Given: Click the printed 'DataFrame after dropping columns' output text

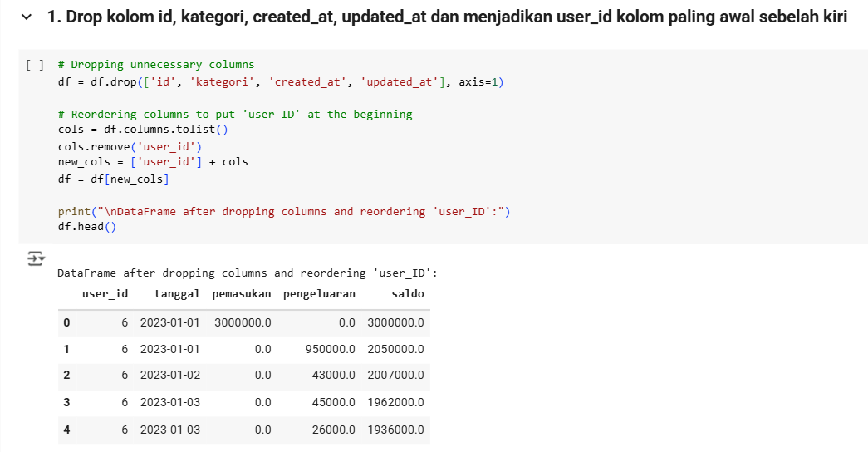Looking at the screenshot, I should [x=247, y=273].
